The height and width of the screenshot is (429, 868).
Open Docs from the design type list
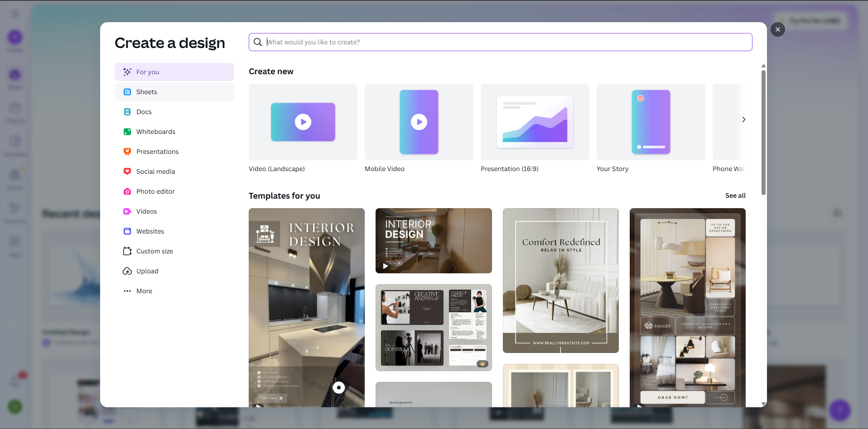tap(144, 111)
